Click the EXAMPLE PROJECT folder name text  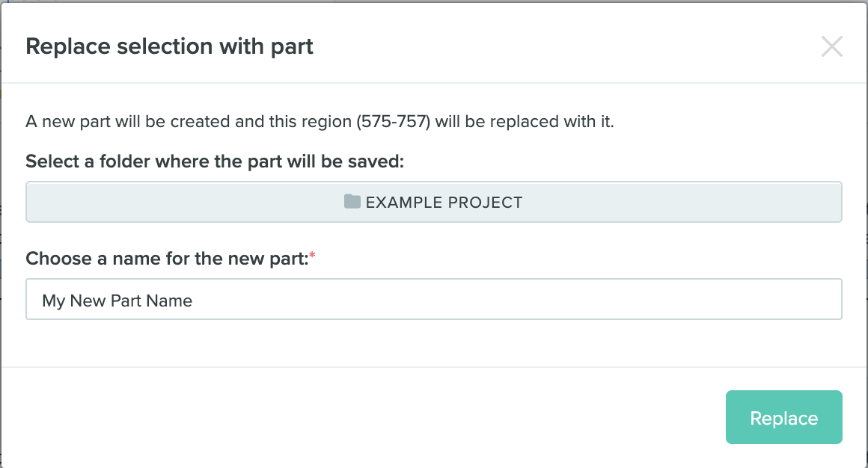(x=444, y=203)
